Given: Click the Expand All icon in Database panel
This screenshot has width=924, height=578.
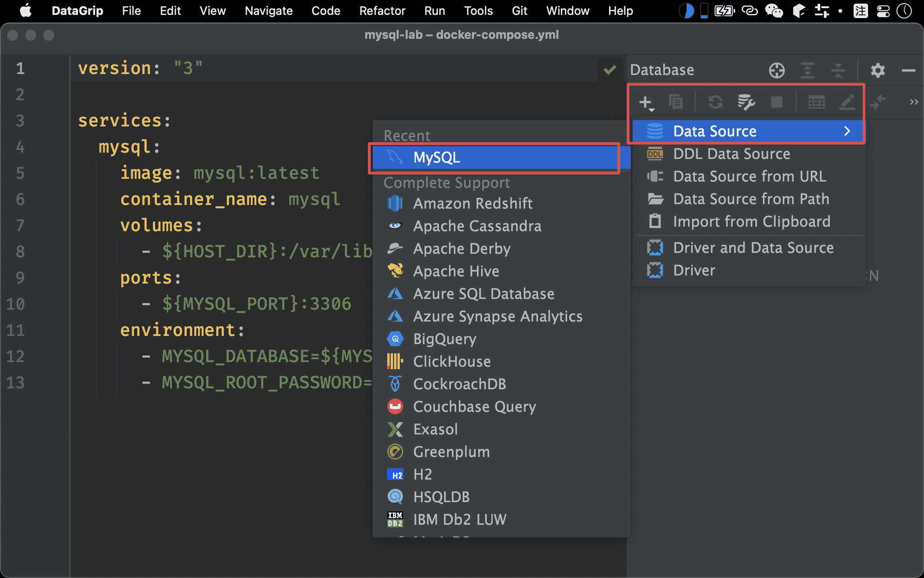Looking at the screenshot, I should [807, 70].
